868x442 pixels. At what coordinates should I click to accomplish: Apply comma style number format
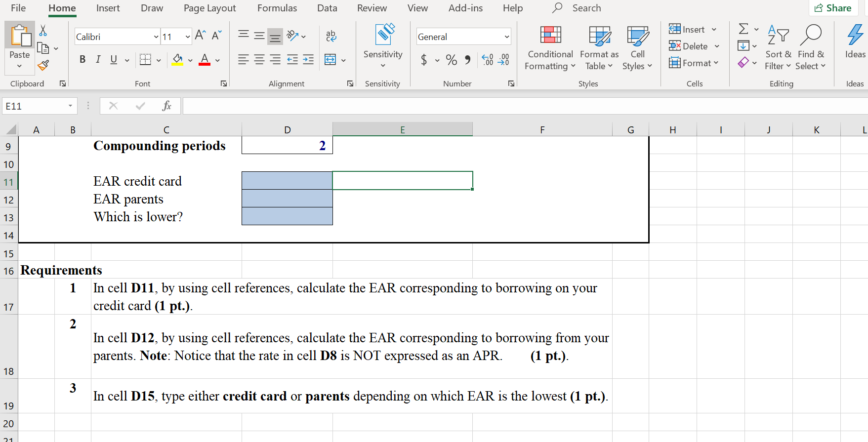[467, 60]
